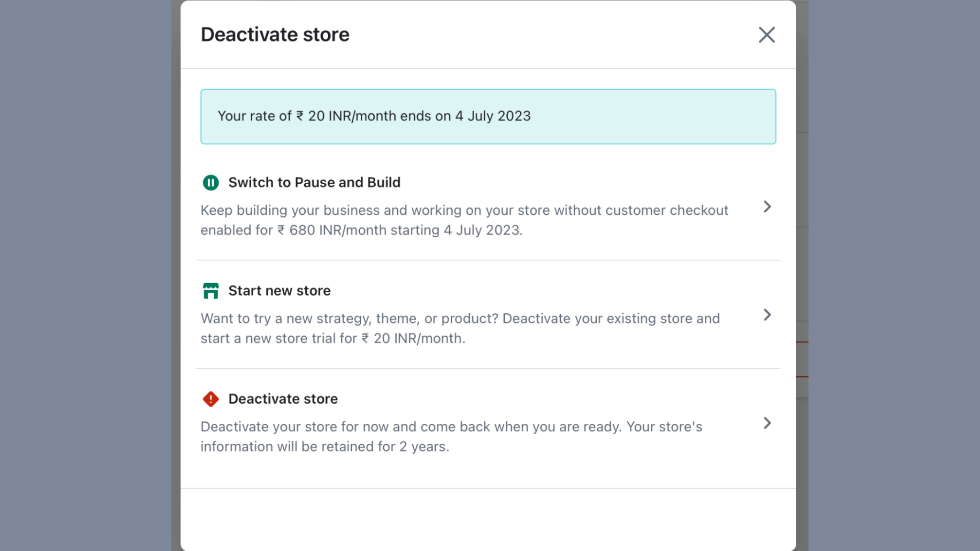
Task: Expand the Pause and Build option chevron
Action: coord(767,207)
